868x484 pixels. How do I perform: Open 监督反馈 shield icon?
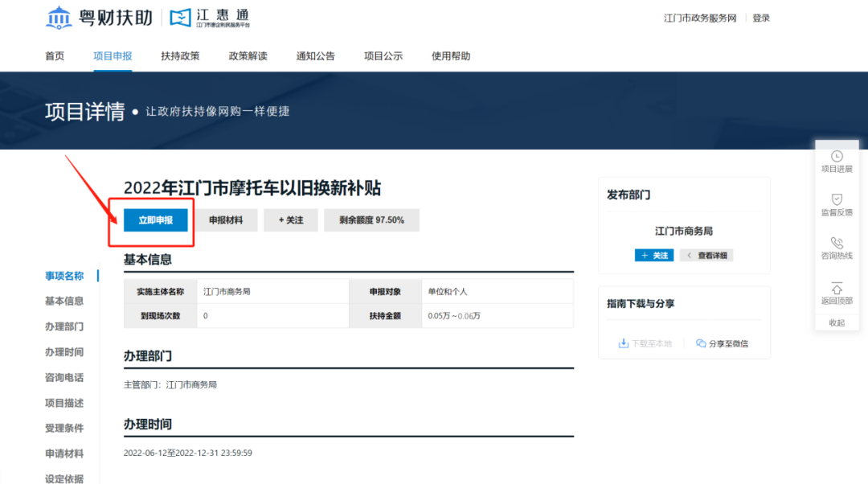tap(837, 199)
